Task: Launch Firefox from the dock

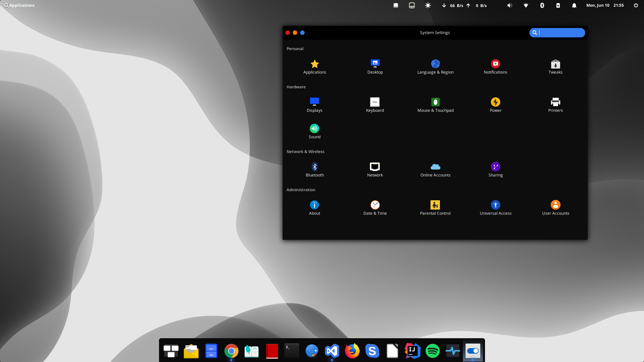Action: click(352, 351)
